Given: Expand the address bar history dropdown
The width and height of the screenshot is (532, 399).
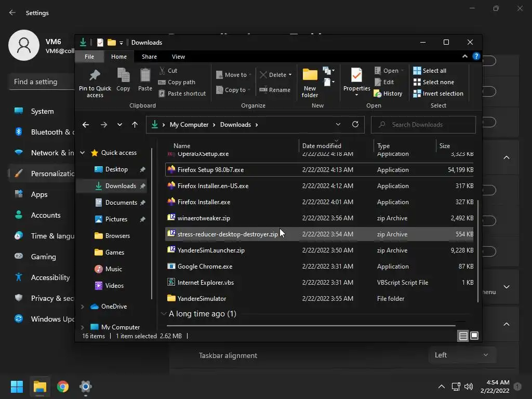Looking at the screenshot, I should point(338,124).
